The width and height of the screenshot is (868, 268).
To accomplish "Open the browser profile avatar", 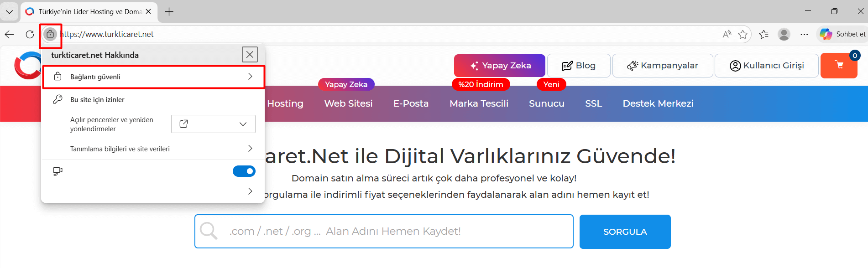I will [784, 34].
